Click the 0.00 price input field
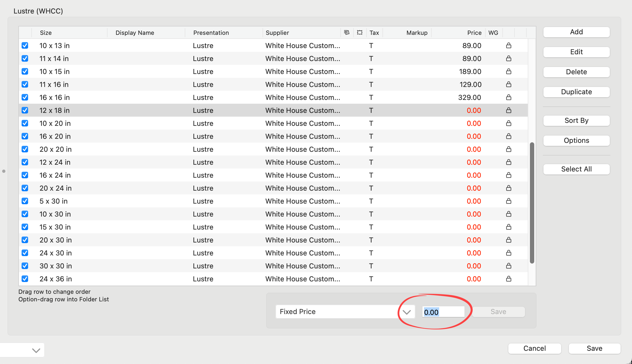632x364 pixels. 443,312
